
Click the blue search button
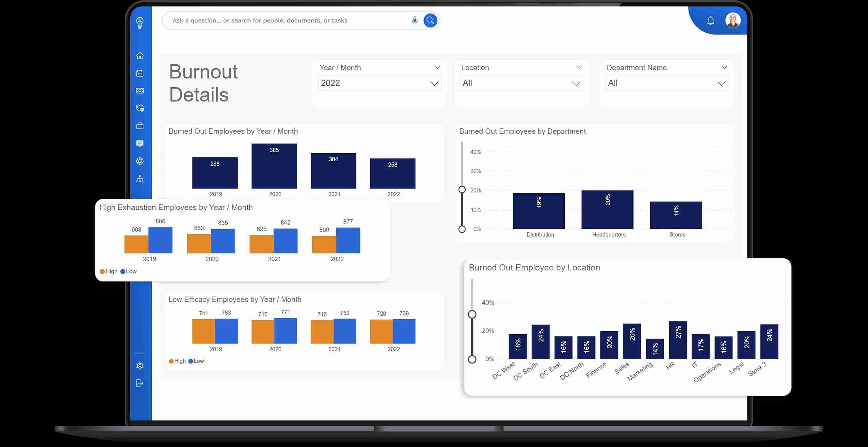pyautogui.click(x=430, y=20)
